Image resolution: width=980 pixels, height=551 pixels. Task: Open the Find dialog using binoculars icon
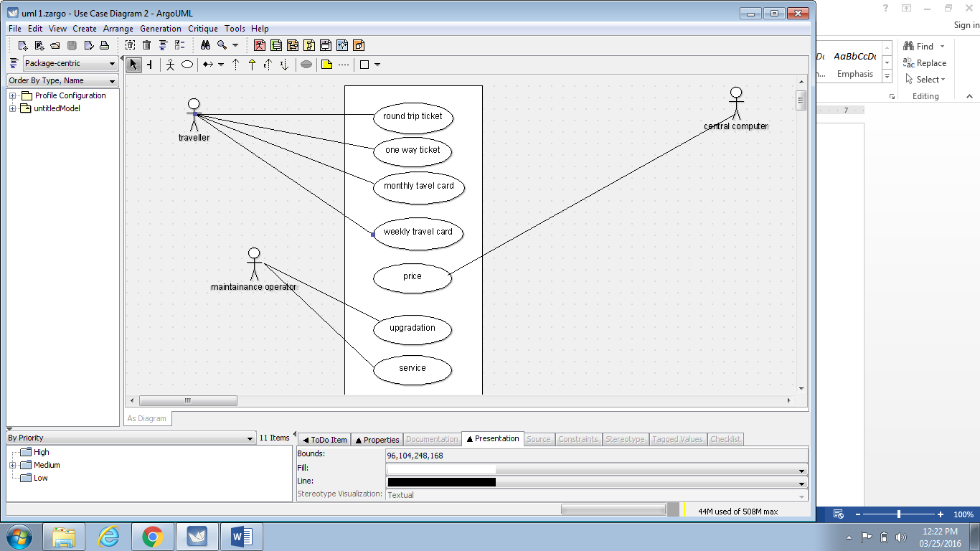[x=206, y=45]
